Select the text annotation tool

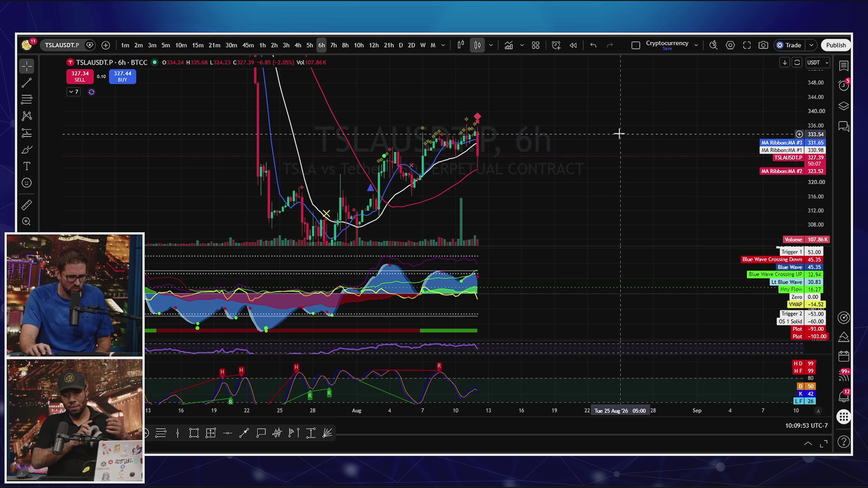27,166
